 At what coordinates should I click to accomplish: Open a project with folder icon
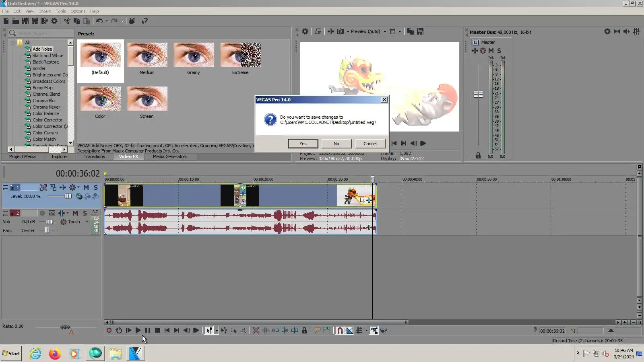(x=16, y=21)
